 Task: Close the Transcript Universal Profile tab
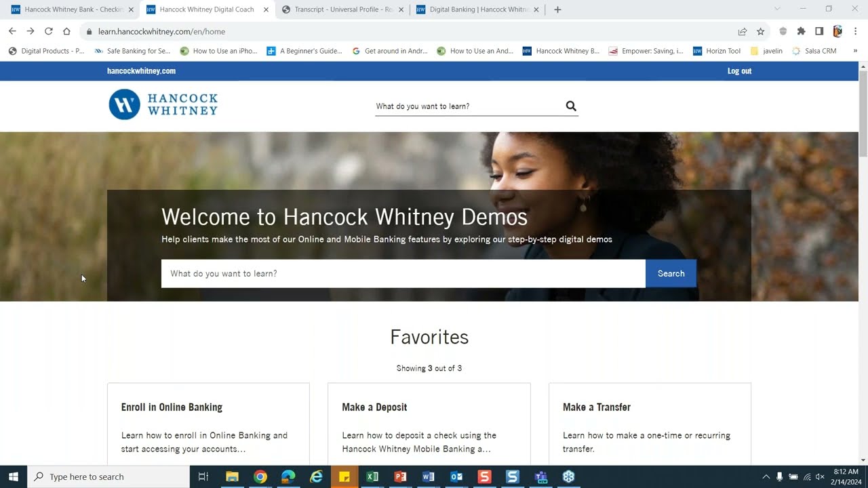point(401,9)
